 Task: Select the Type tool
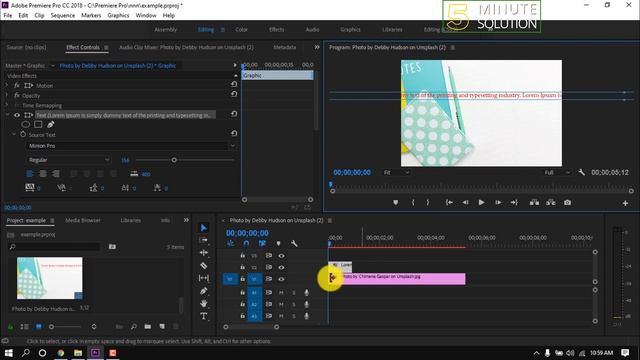204,316
